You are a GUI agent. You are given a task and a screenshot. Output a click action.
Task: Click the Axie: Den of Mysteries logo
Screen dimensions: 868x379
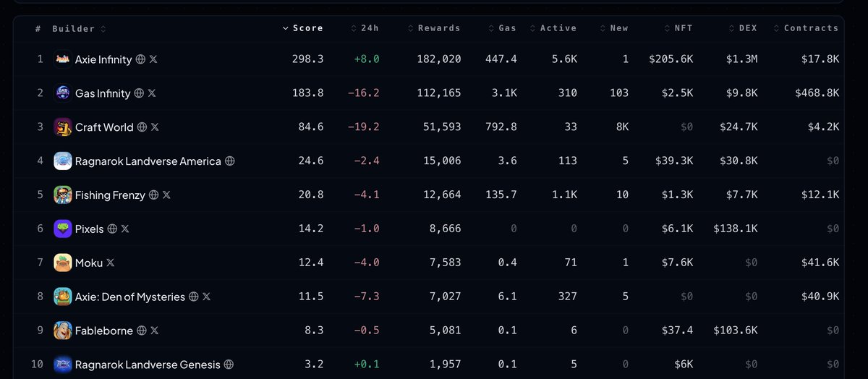[63, 297]
